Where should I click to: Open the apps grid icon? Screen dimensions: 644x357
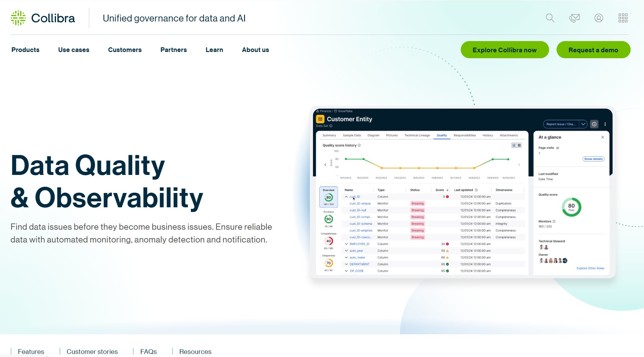623,18
